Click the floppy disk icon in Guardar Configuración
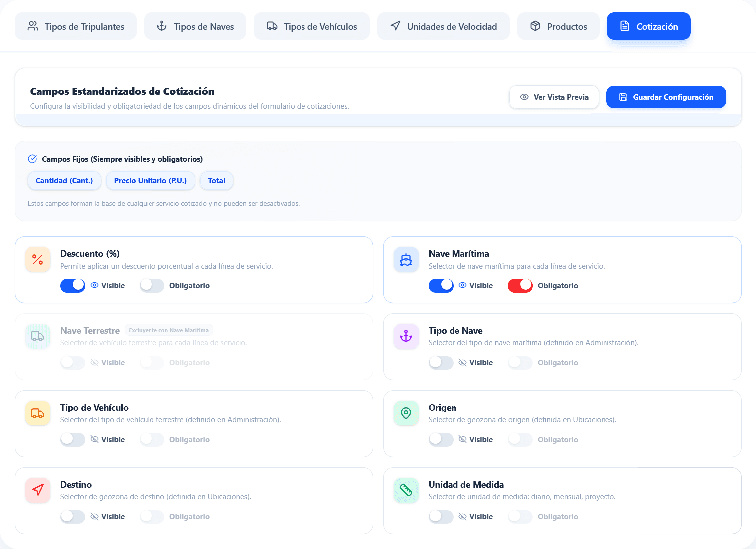 623,97
